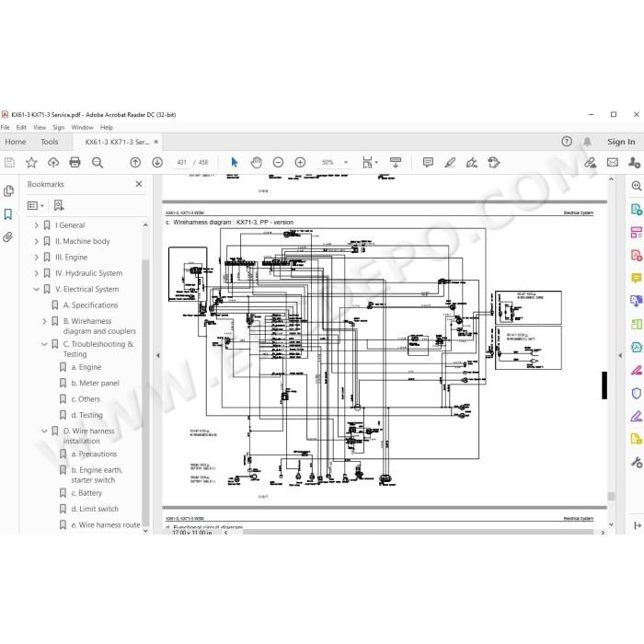Viewport: 644px width, 644px height.
Task: Open the File menu
Action: (x=5, y=127)
